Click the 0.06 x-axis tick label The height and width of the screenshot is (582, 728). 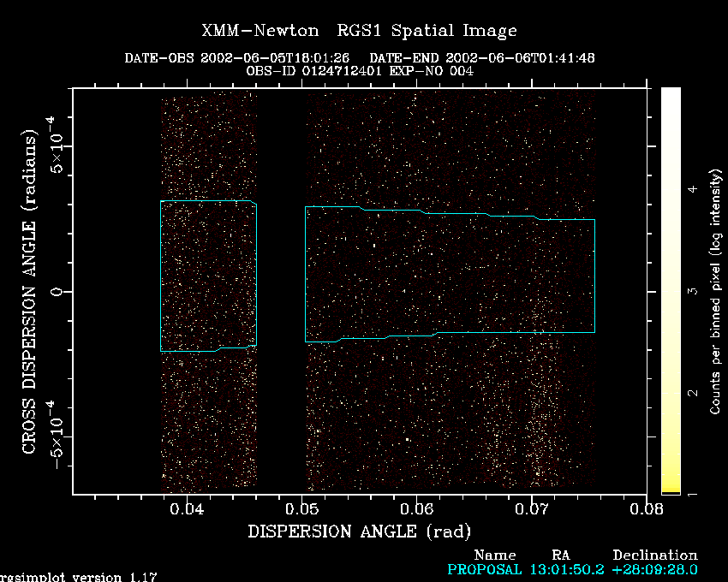416,509
